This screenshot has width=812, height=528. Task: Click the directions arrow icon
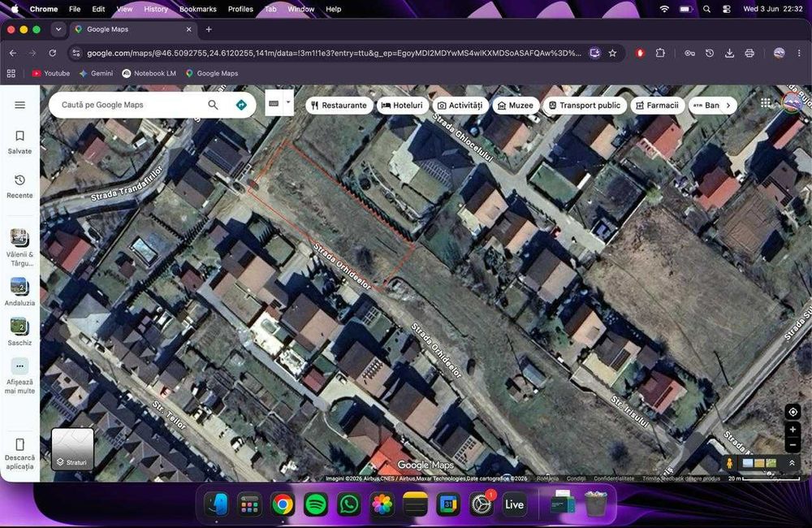pyautogui.click(x=241, y=105)
